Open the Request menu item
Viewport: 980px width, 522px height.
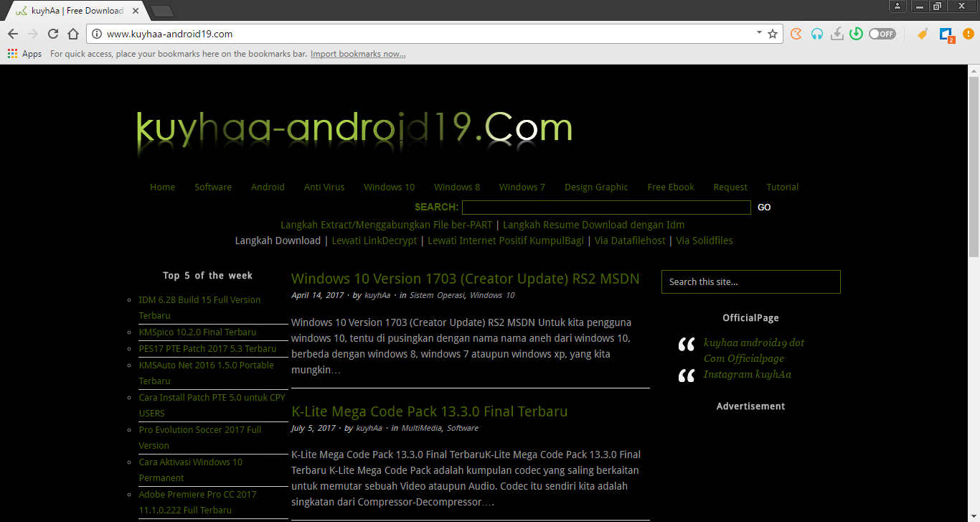pyautogui.click(x=730, y=187)
